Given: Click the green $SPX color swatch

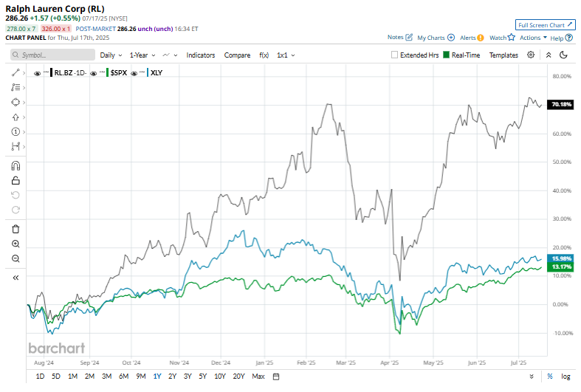Looking at the screenshot, I should [108, 72].
